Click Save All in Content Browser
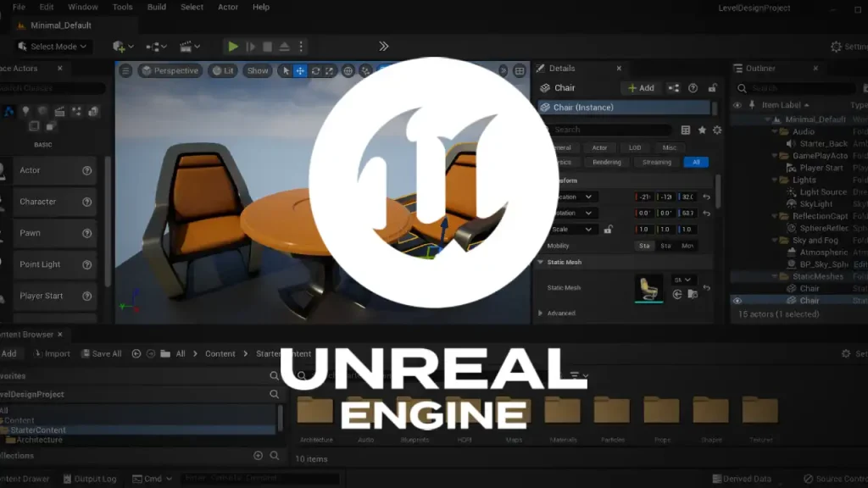Image resolution: width=868 pixels, height=488 pixels. click(x=102, y=354)
